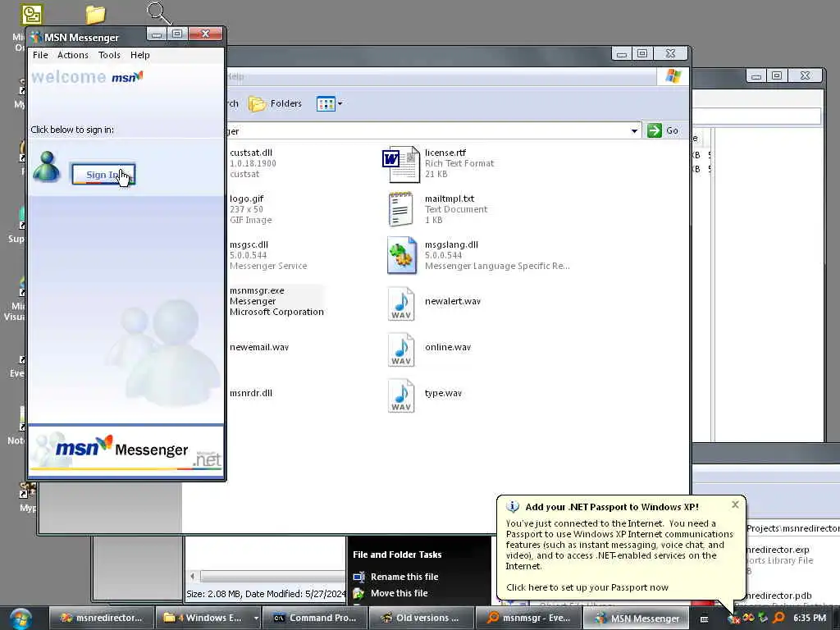This screenshot has height=630, width=840.
Task: Click the Search toolbar item in Explorer
Action: click(x=231, y=103)
